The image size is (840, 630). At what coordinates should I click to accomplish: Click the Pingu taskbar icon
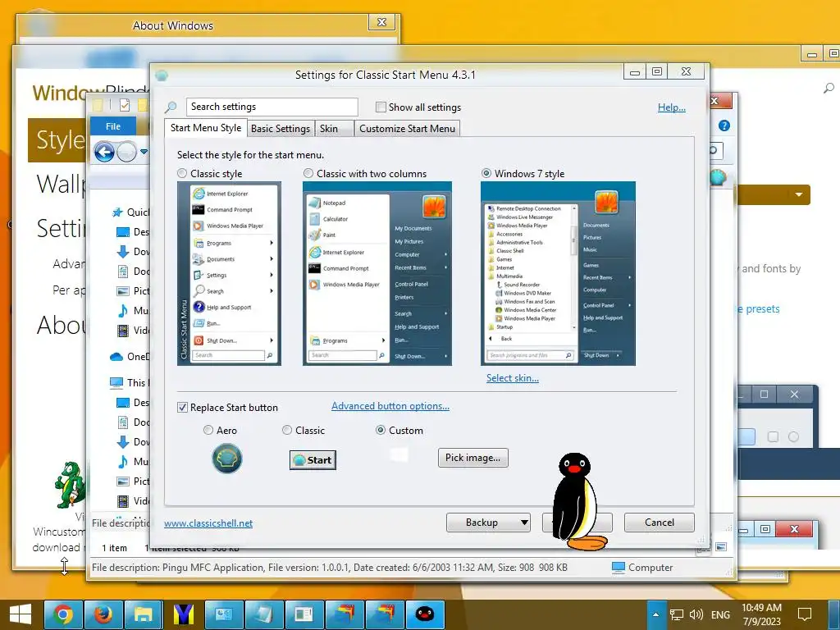click(x=425, y=614)
